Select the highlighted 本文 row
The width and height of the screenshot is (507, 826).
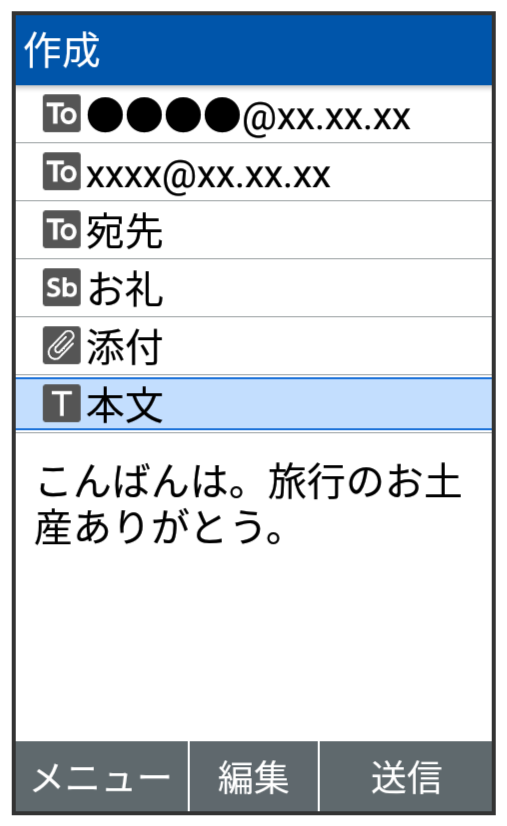[x=254, y=404]
